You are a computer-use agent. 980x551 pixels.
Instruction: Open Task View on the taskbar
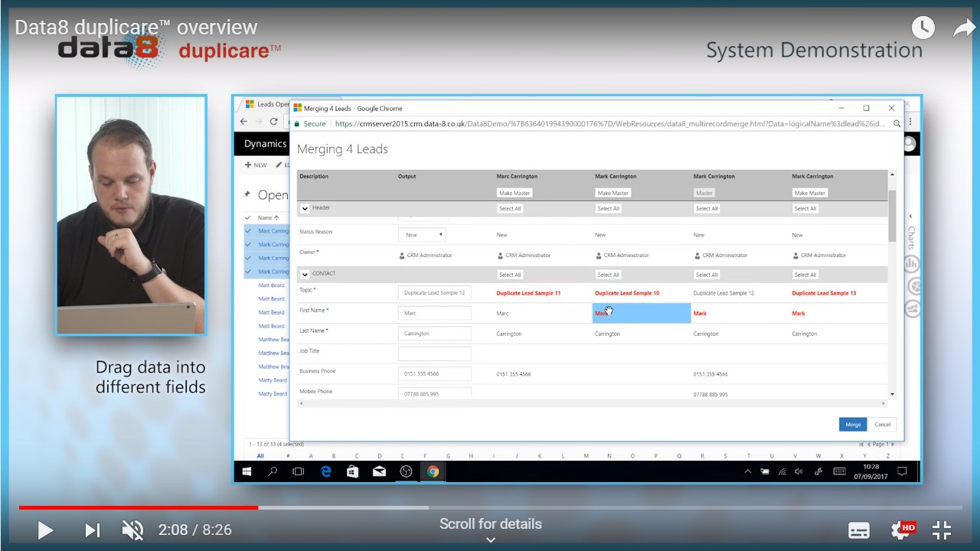(x=299, y=471)
